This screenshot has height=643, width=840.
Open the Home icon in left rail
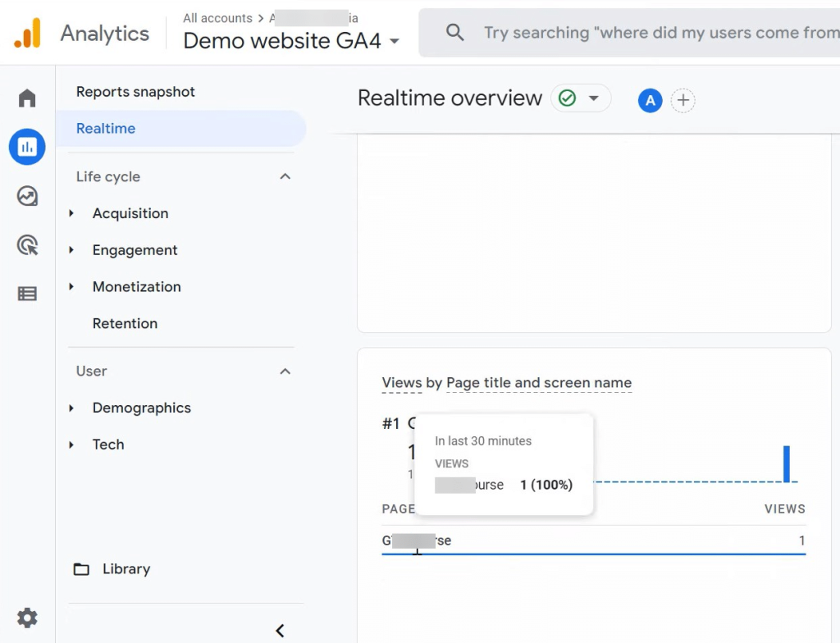tap(27, 99)
